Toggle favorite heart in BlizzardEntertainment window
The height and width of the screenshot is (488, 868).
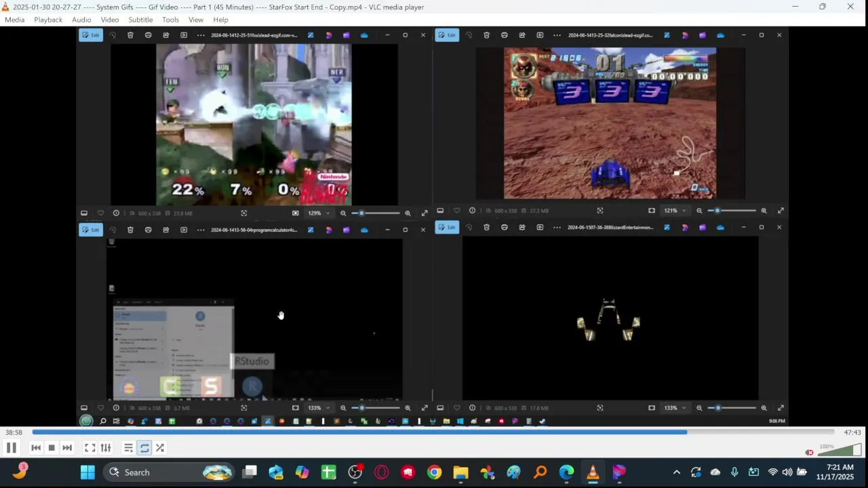pyautogui.click(x=456, y=408)
